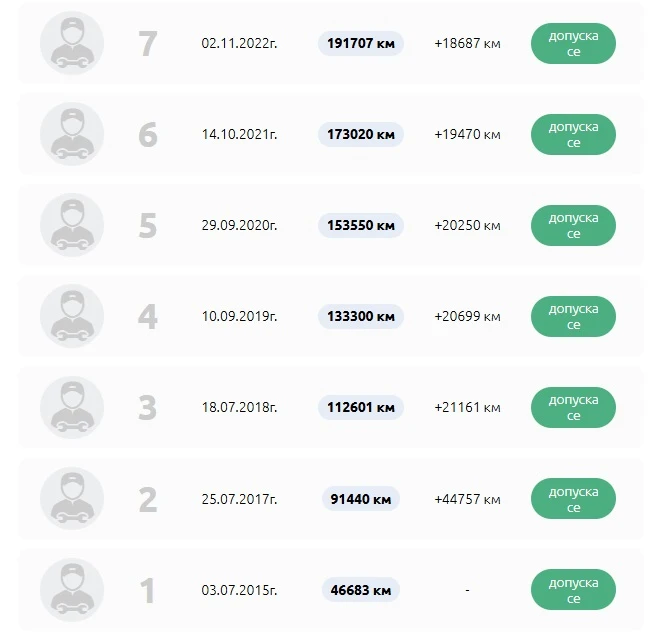This screenshot has height=638, width=657.
Task: Select the mechanic avatar icon for inspection 5
Action: pyautogui.click(x=72, y=225)
